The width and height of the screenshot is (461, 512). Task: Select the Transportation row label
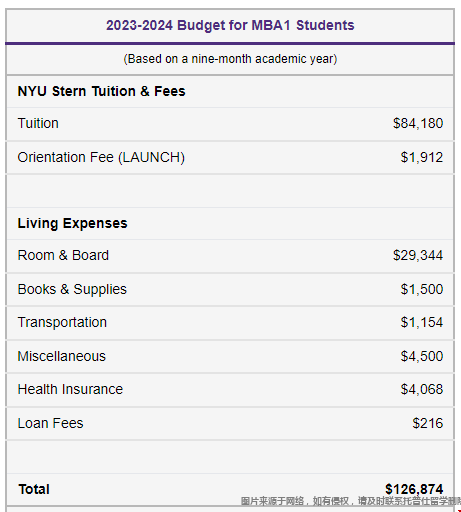62,322
